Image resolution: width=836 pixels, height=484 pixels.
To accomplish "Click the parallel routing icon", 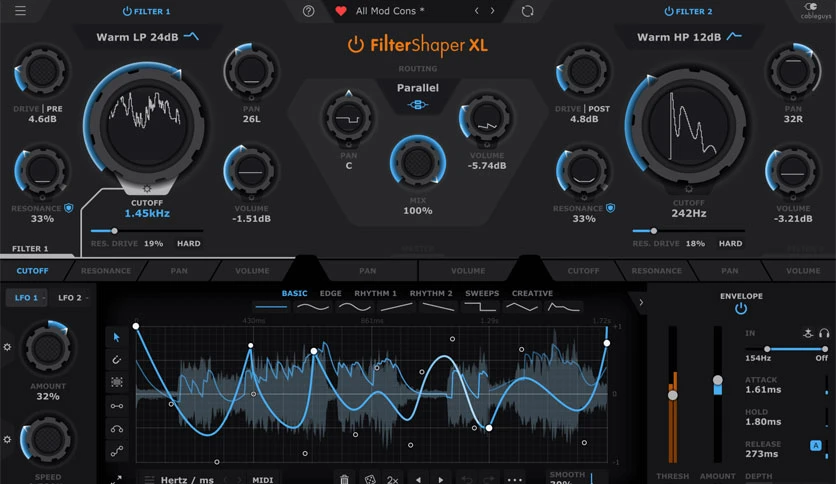I will click(417, 104).
